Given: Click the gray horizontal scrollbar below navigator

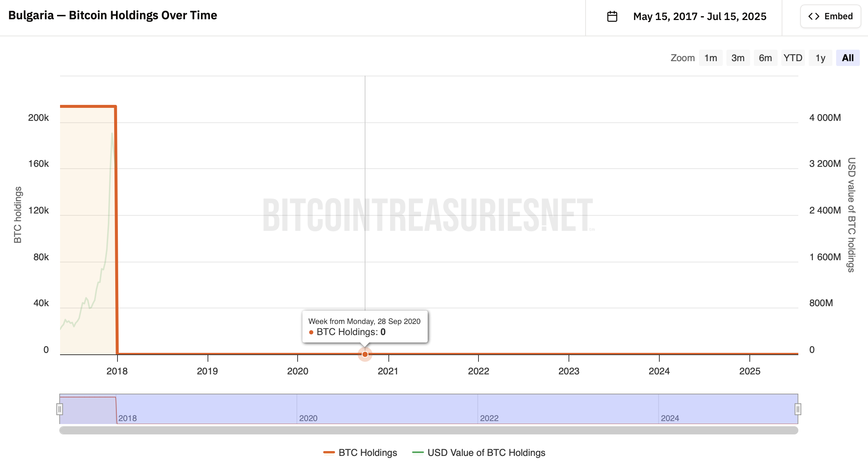Looking at the screenshot, I should pyautogui.click(x=428, y=430).
